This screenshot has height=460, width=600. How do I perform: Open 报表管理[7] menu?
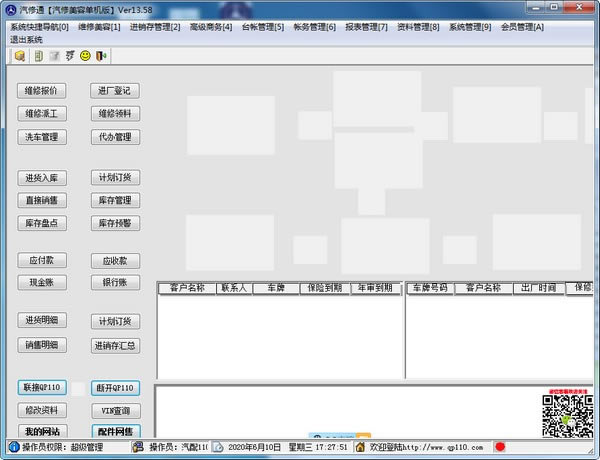tap(366, 27)
